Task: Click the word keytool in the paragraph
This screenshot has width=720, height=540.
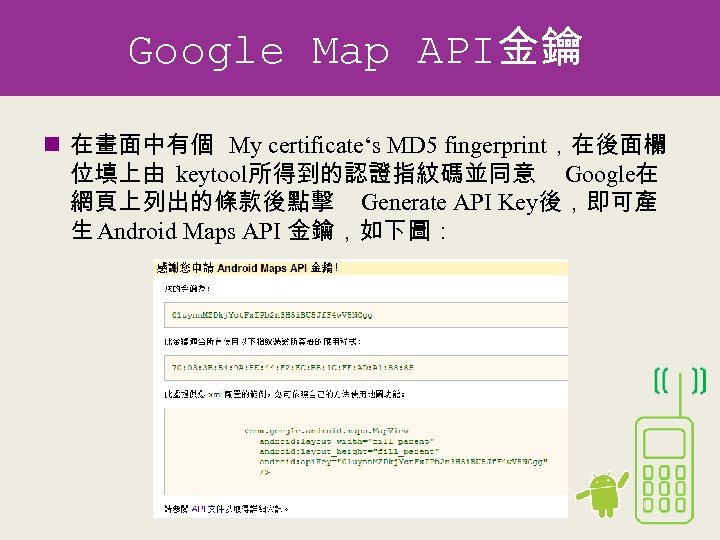Action: coord(211,174)
